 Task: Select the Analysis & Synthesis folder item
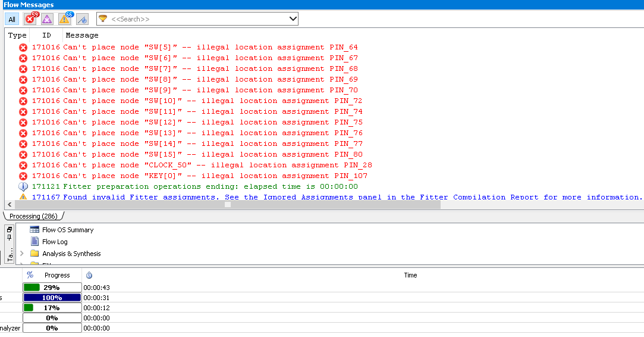pyautogui.click(x=71, y=254)
